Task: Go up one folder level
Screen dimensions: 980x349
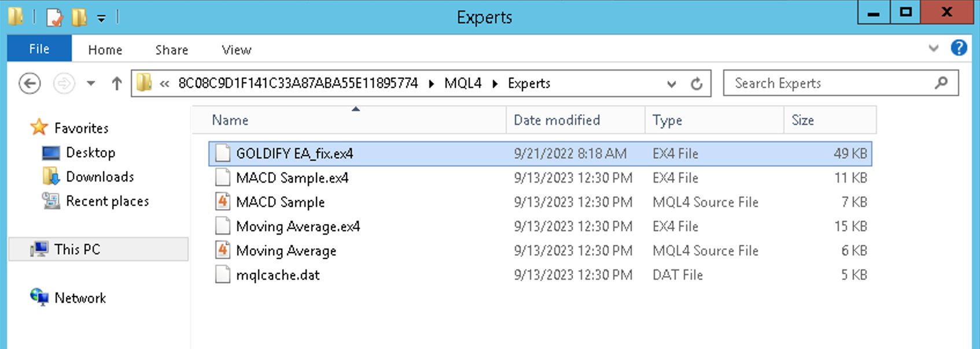Action: point(117,84)
